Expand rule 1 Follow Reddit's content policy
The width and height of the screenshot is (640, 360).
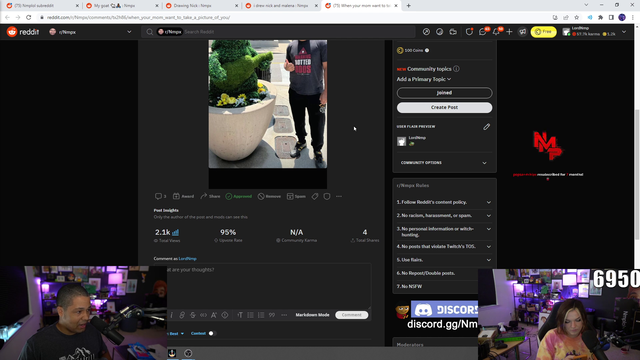[444, 202]
